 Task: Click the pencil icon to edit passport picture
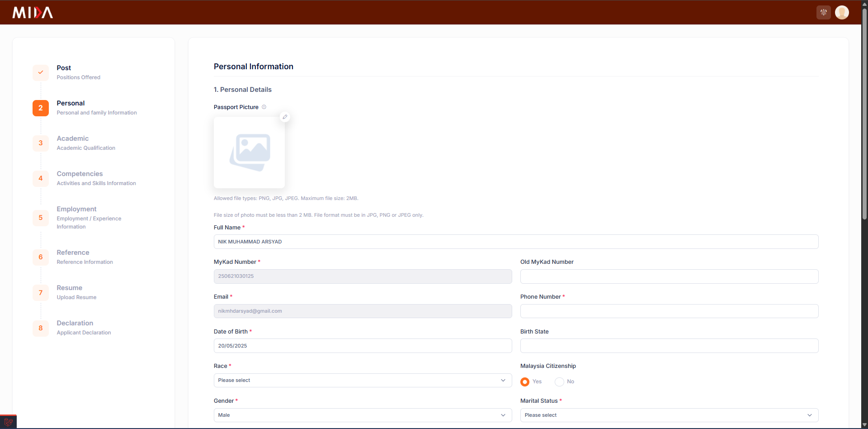click(285, 117)
